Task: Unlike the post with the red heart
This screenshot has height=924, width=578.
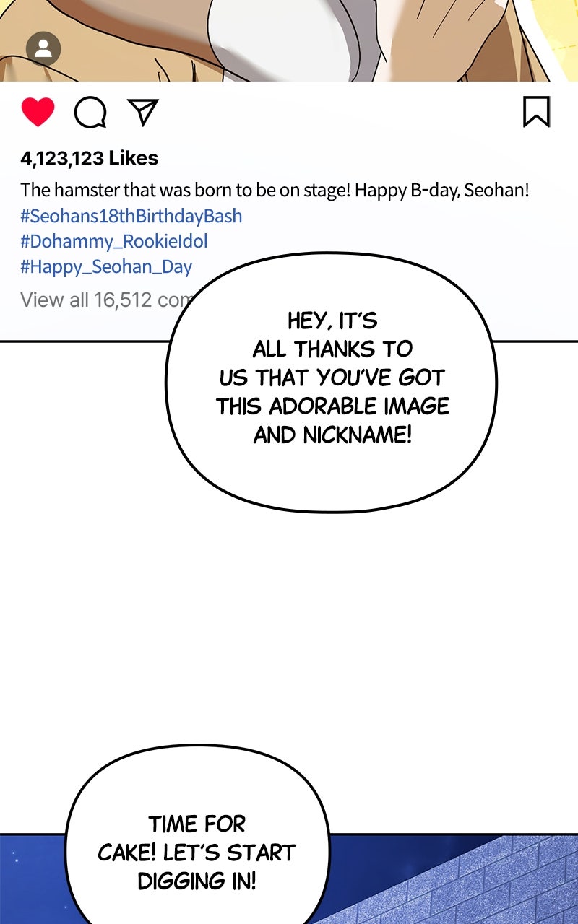Action: coord(38,113)
